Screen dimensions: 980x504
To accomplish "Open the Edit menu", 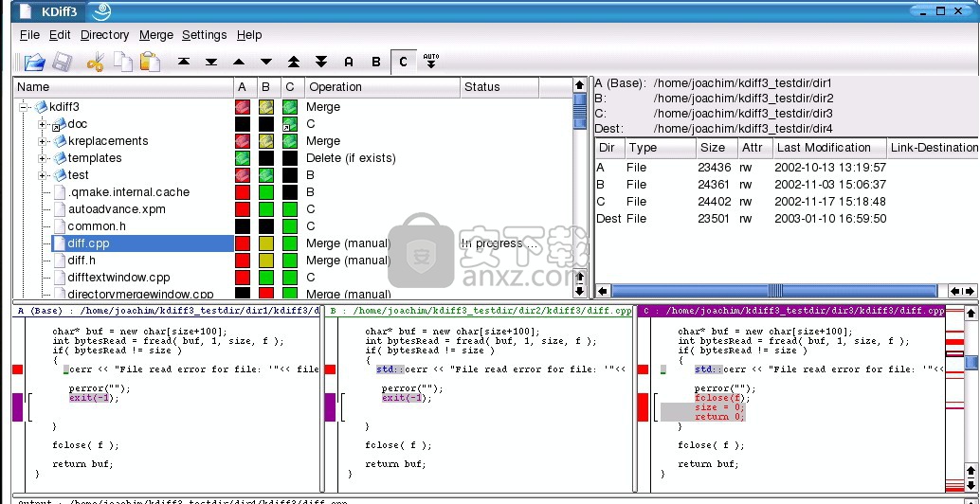I will 60,35.
